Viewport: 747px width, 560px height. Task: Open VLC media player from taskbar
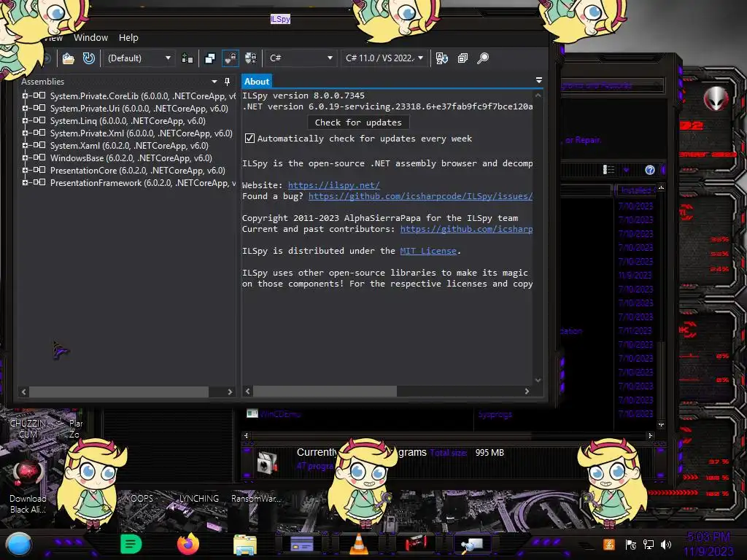point(359,544)
